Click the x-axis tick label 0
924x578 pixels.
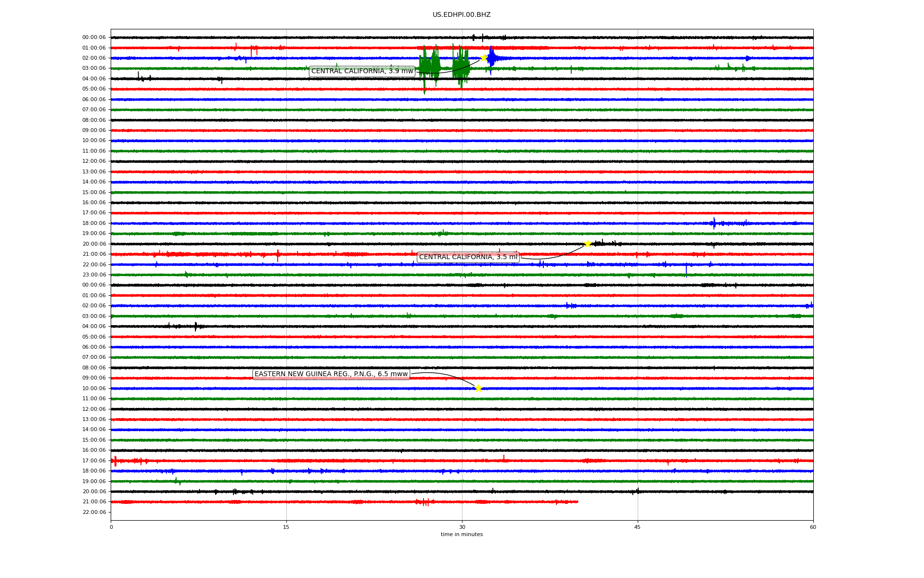111,527
